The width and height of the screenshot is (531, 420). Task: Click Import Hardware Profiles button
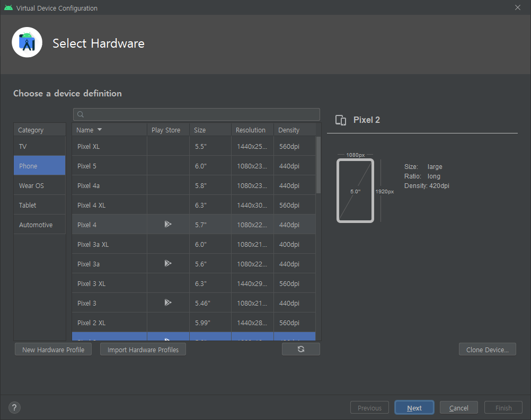click(143, 350)
